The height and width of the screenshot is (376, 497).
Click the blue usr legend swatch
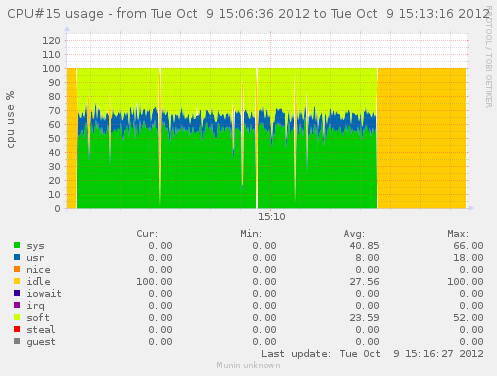tap(17, 257)
